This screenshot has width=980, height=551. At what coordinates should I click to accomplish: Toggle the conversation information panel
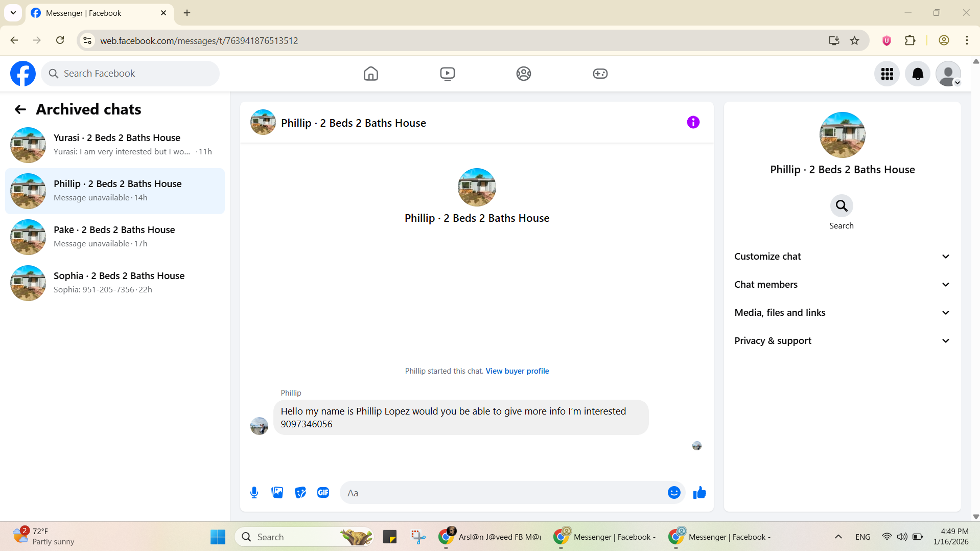(693, 122)
